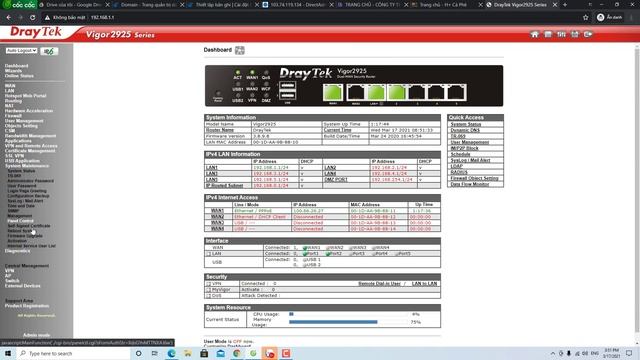Image resolution: width=640 pixels, height=360 pixels.
Task: Click Schedule in Quick Access
Action: pyautogui.click(x=460, y=154)
